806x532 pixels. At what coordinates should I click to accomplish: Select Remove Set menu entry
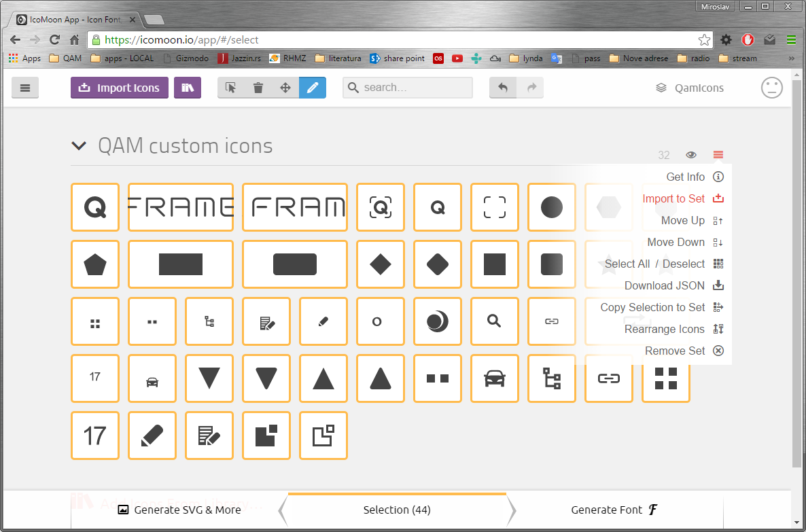675,351
